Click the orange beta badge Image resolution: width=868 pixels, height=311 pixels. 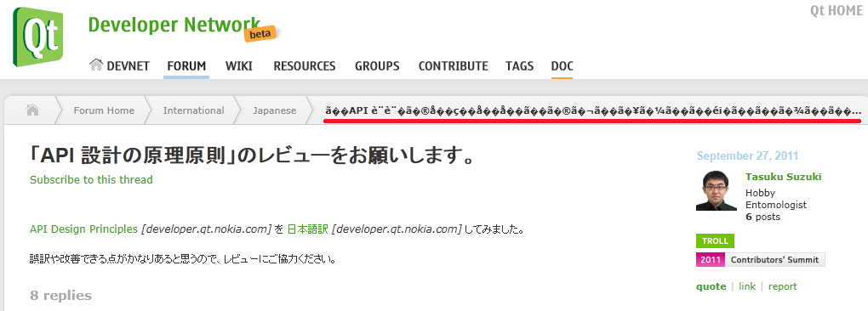tap(260, 34)
